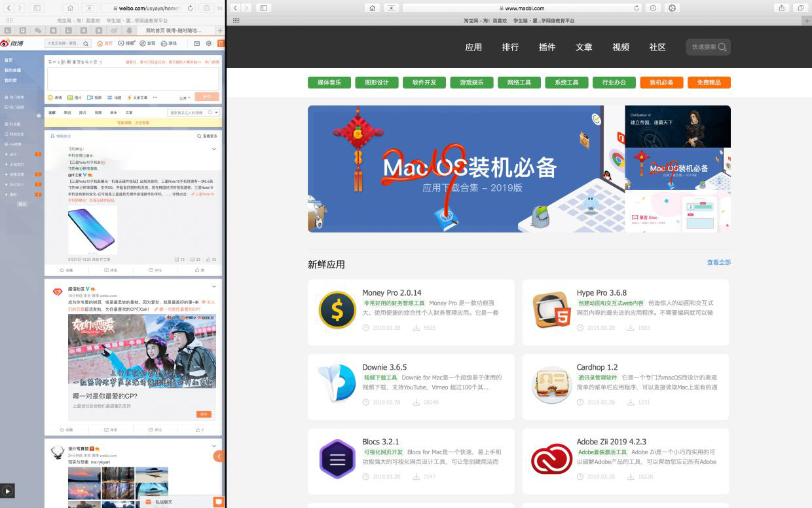Like the 超话社区 post

click(x=200, y=430)
